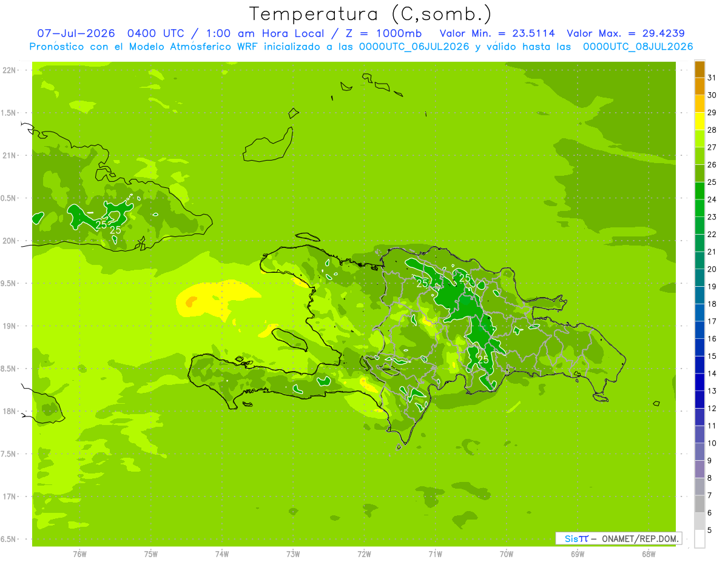Viewport: 728px width, 562px height.
Task: Pick the legend band between 26 and 27
Action: pos(699,156)
